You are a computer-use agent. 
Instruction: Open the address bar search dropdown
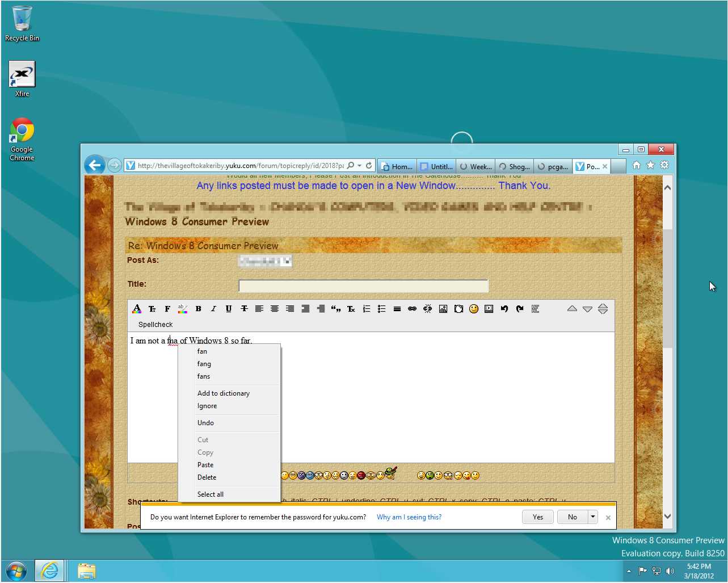tap(360, 165)
